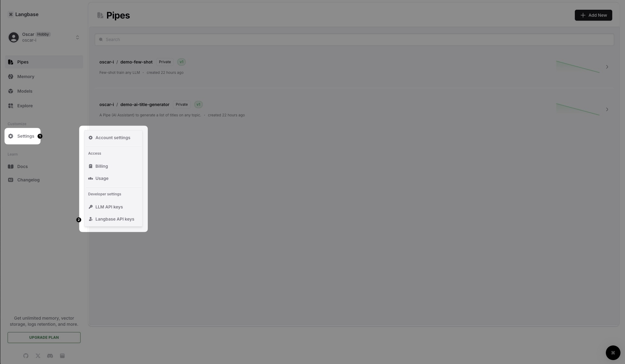Open Explore section in sidebar
625x364 pixels.
coord(25,106)
